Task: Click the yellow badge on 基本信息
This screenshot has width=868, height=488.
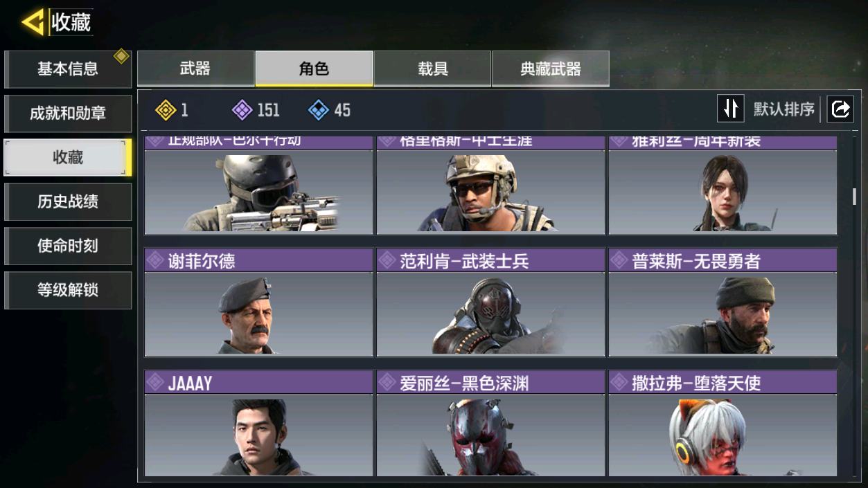Action: coord(121,56)
